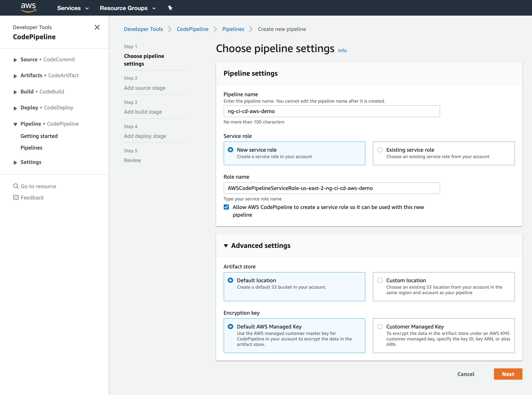Image resolution: width=532 pixels, height=395 pixels.
Task: Click the Pipeline settings panel heading
Action: point(251,73)
